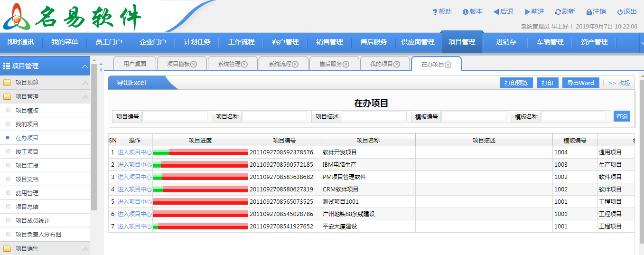Expand the 项目销售 folder section

(85, 249)
